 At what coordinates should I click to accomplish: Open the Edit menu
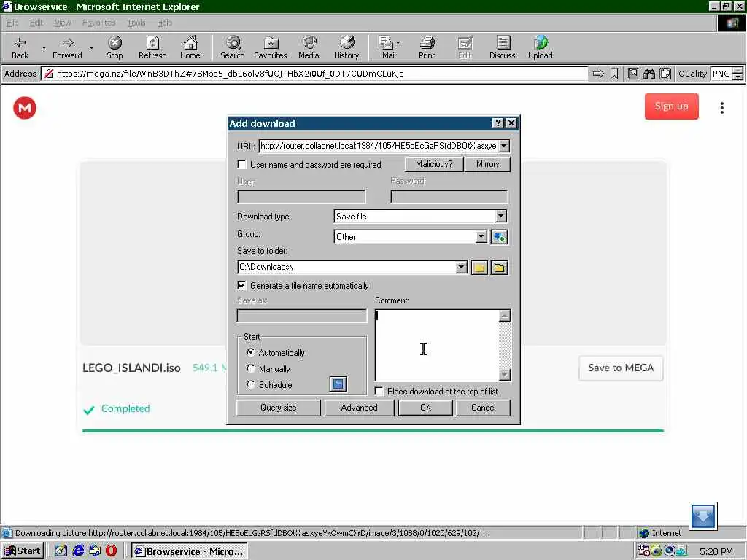tap(36, 23)
